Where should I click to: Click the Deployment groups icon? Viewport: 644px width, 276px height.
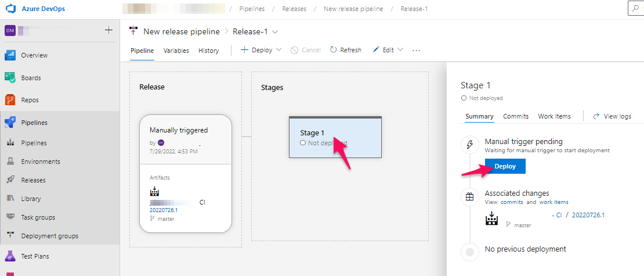10,236
